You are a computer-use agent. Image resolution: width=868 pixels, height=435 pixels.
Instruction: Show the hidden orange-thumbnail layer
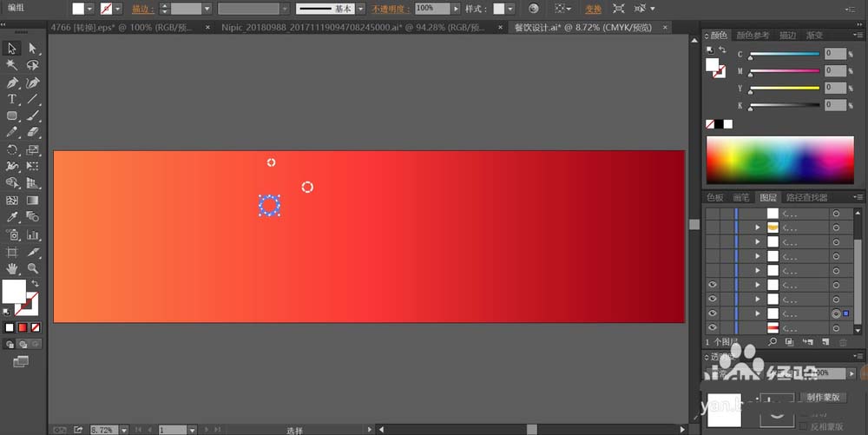pyautogui.click(x=713, y=227)
